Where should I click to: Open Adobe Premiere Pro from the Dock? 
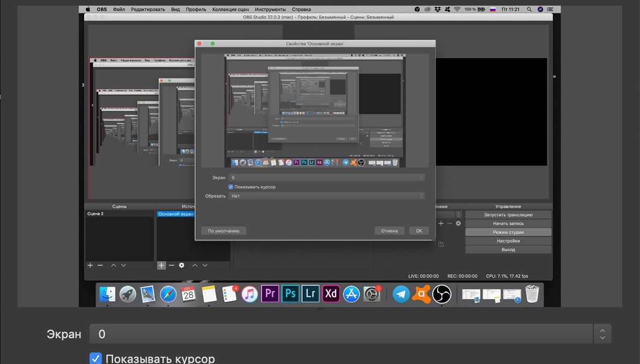coord(270,294)
